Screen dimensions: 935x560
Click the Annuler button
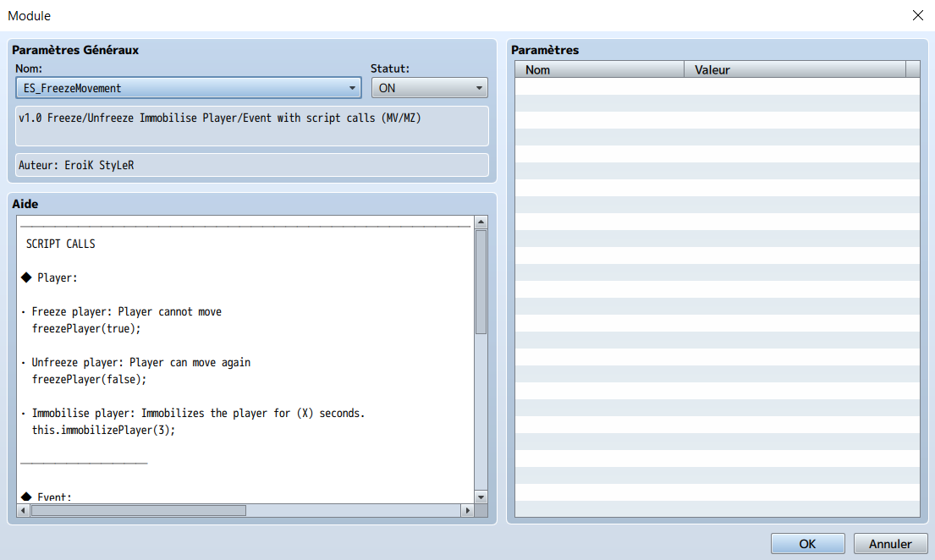pyautogui.click(x=889, y=543)
